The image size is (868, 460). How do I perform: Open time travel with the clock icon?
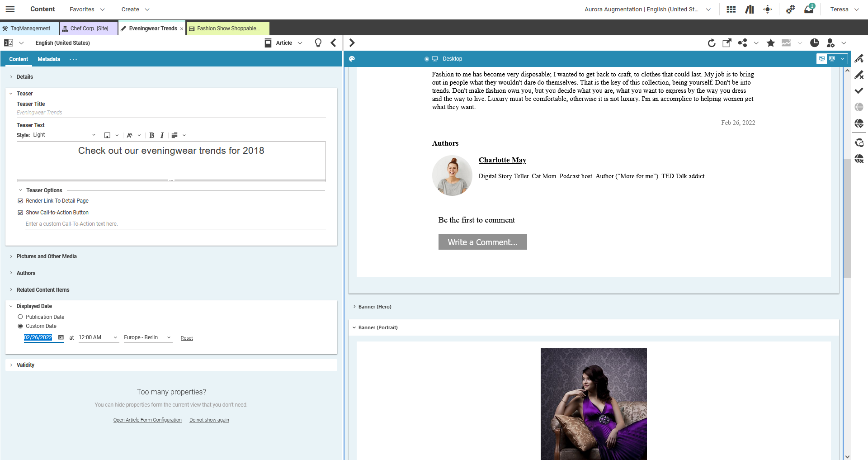click(815, 43)
